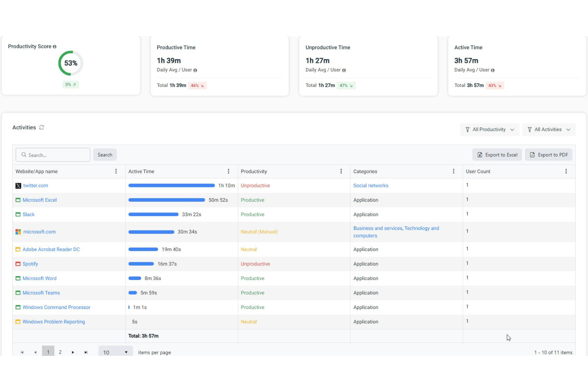This screenshot has width=588, height=392.
Task: Open Categories column options menu
Action: (x=454, y=171)
